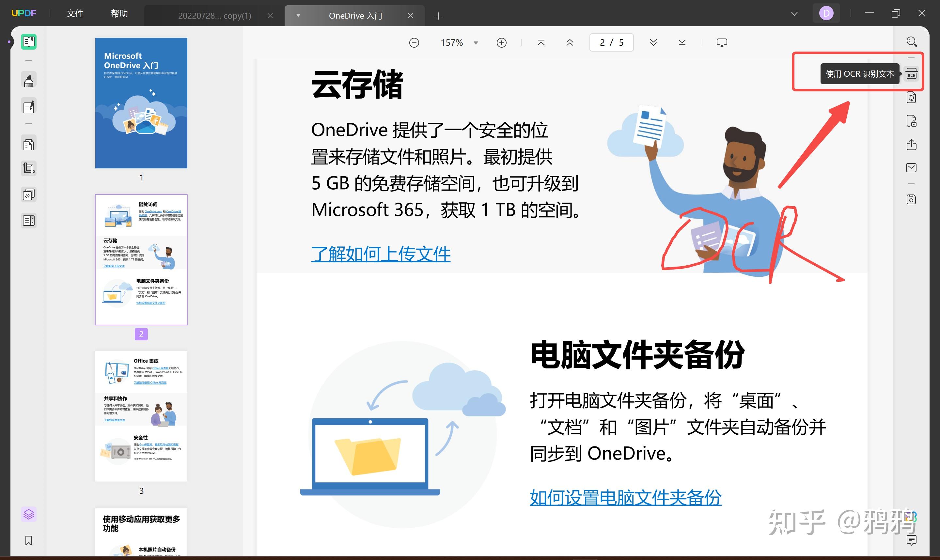940x560 pixels.
Task: Open the user account avatar D
Action: coord(826,14)
